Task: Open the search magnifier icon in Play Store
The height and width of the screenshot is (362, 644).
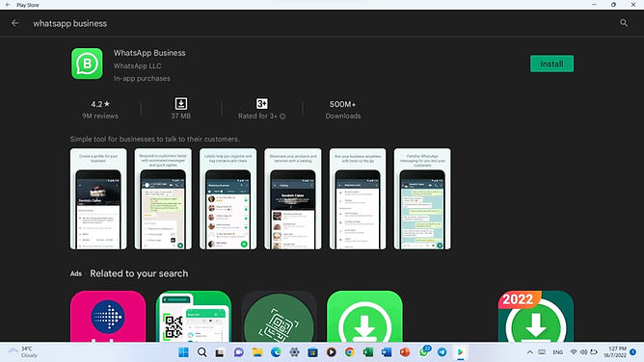Action: [624, 23]
